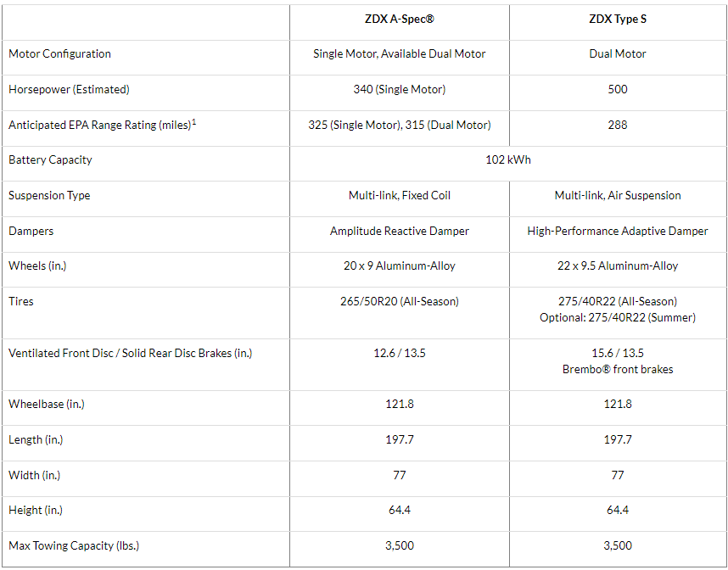The image size is (728, 570).
Task: Select the 20 x 9 Aluminum-Alloy wheels cell
Action: pos(399,265)
